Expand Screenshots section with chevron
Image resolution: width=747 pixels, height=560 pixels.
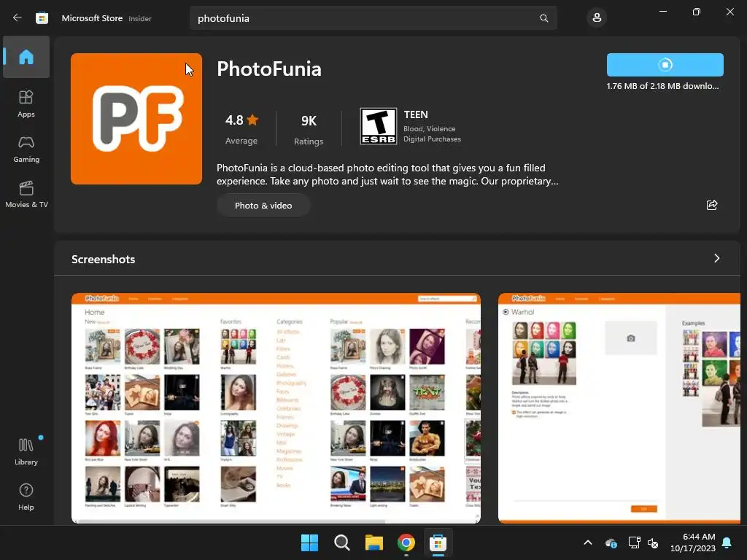point(716,258)
